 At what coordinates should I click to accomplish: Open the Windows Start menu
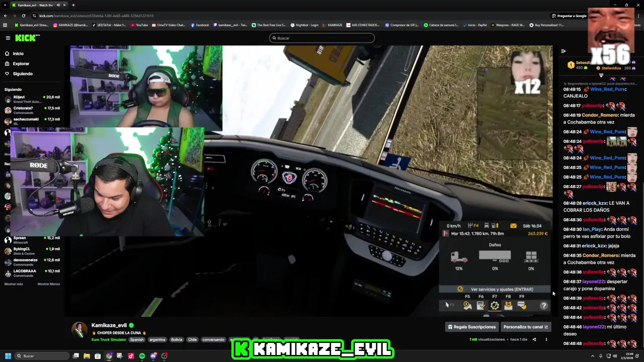(x=8, y=356)
